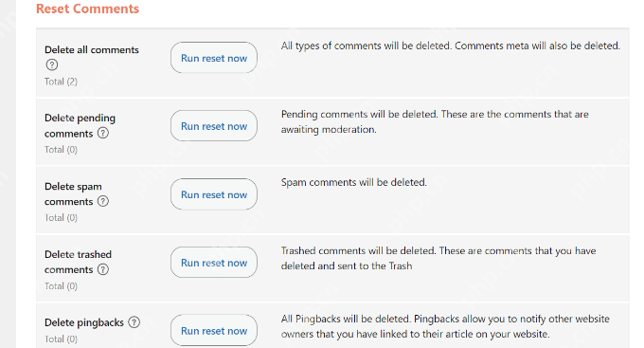The image size is (644, 348).
Task: Select the Delete trashed comments label
Action: 78,262
